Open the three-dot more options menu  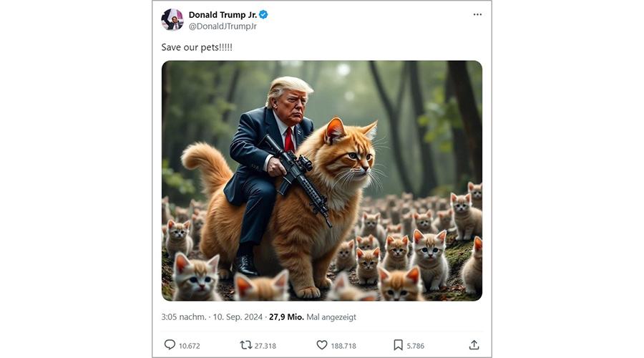coord(477,14)
